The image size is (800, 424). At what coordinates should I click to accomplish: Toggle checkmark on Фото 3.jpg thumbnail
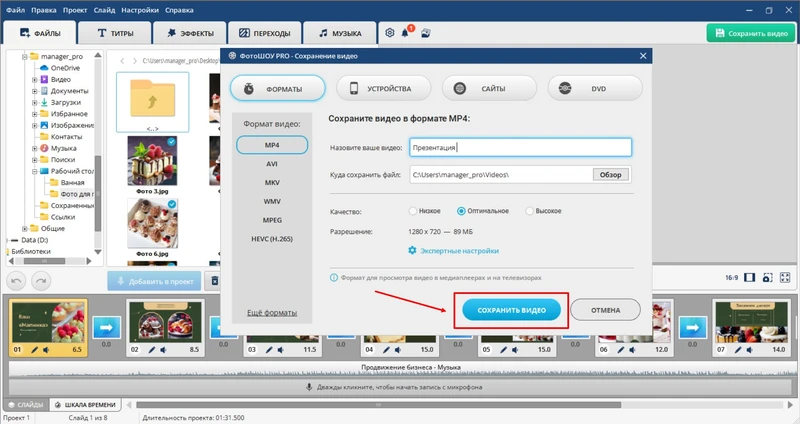pos(172,142)
